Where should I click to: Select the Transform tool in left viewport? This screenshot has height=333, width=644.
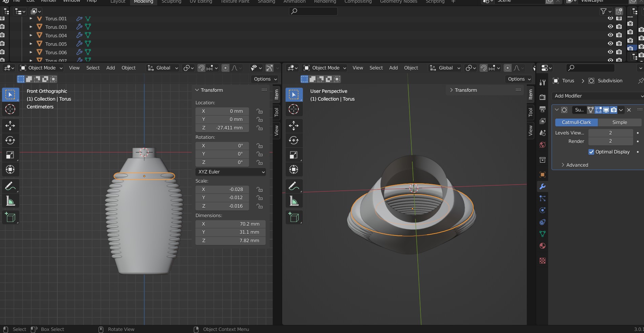pyautogui.click(x=10, y=169)
